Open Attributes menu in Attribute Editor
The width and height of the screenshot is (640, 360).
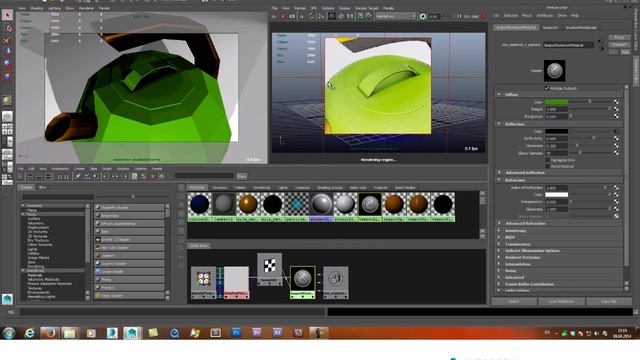pos(544,16)
